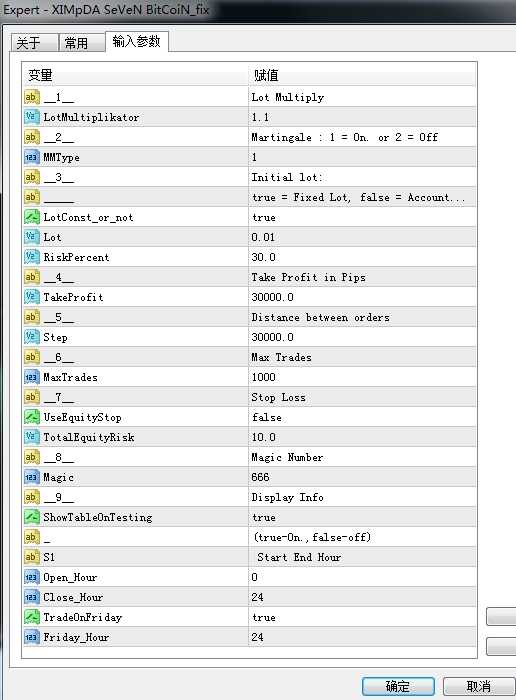Click the UseEquityStop boolean icon
The height and width of the screenshot is (700, 516).
coord(32,417)
